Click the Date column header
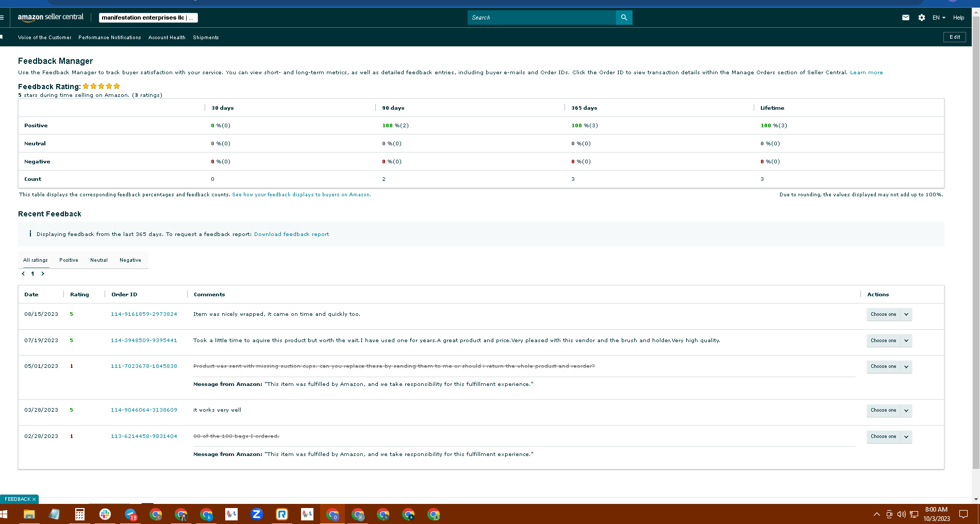Image resolution: width=980 pixels, height=524 pixels. pos(31,295)
